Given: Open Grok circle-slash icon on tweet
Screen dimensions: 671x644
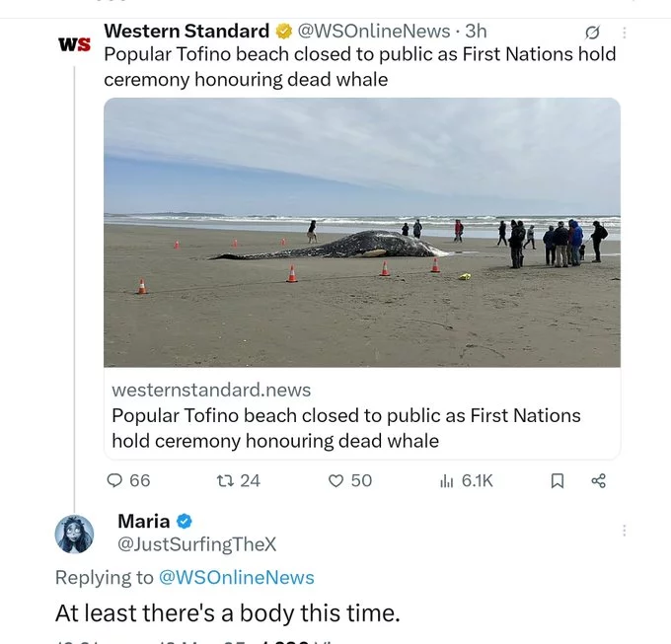Looking at the screenshot, I should coord(592,33).
